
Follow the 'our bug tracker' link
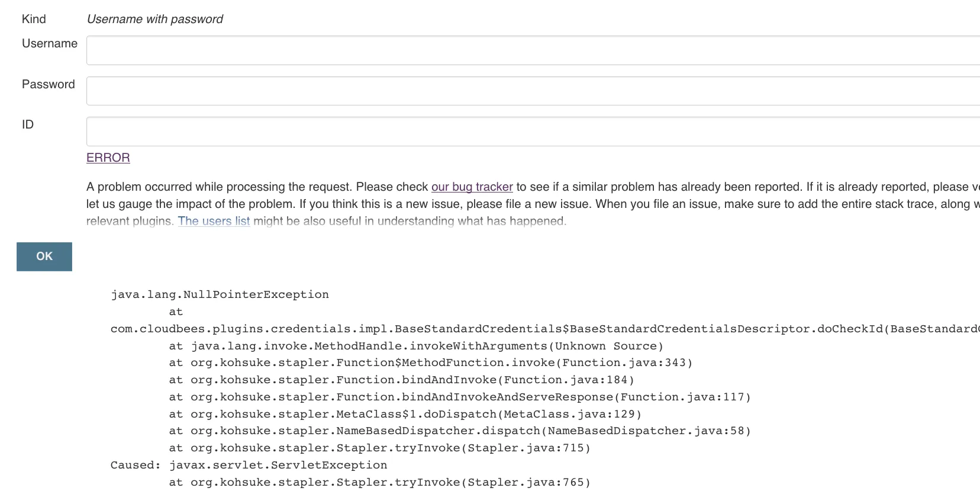click(472, 187)
